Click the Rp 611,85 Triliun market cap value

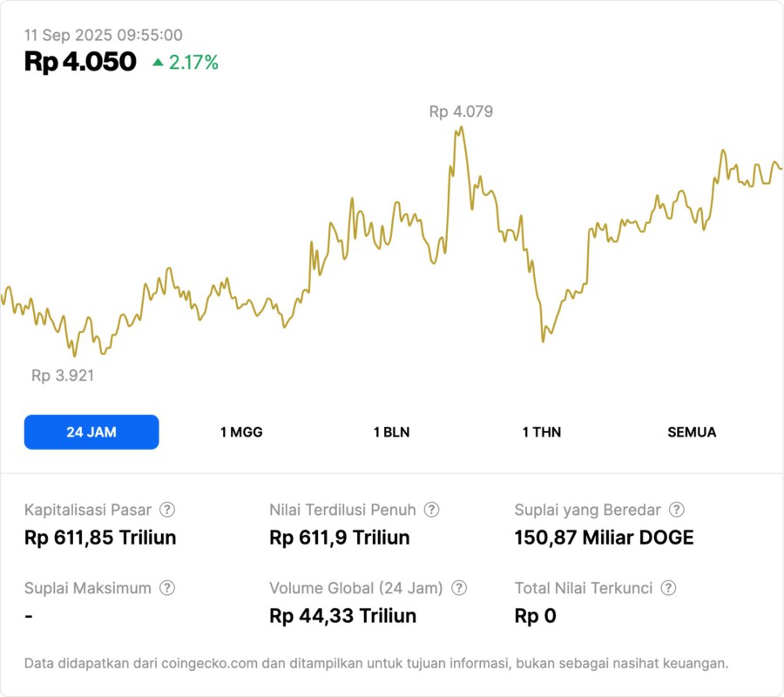coord(100,538)
